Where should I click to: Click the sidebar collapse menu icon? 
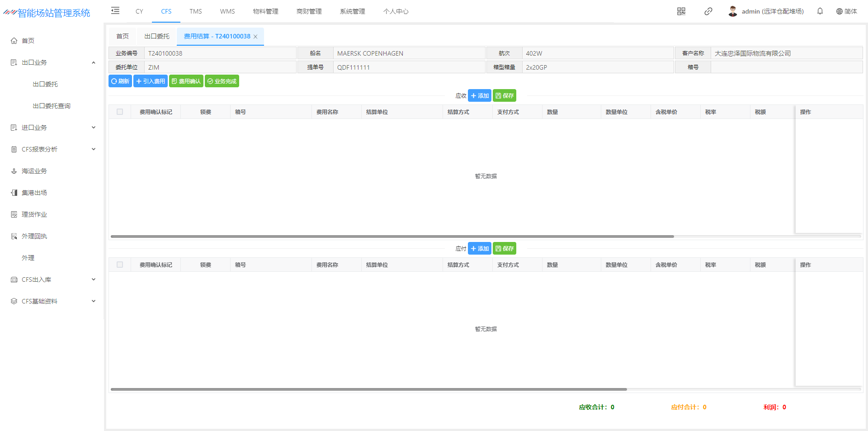[115, 11]
